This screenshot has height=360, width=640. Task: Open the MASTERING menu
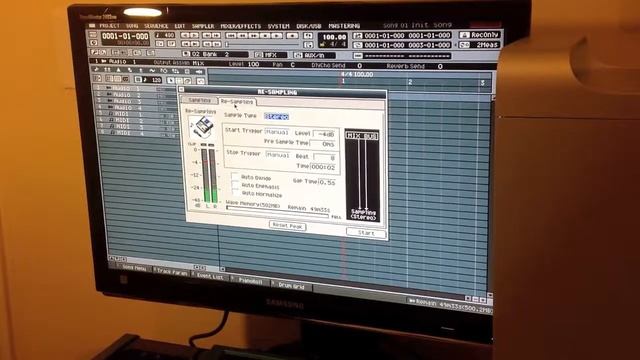[x=344, y=26]
